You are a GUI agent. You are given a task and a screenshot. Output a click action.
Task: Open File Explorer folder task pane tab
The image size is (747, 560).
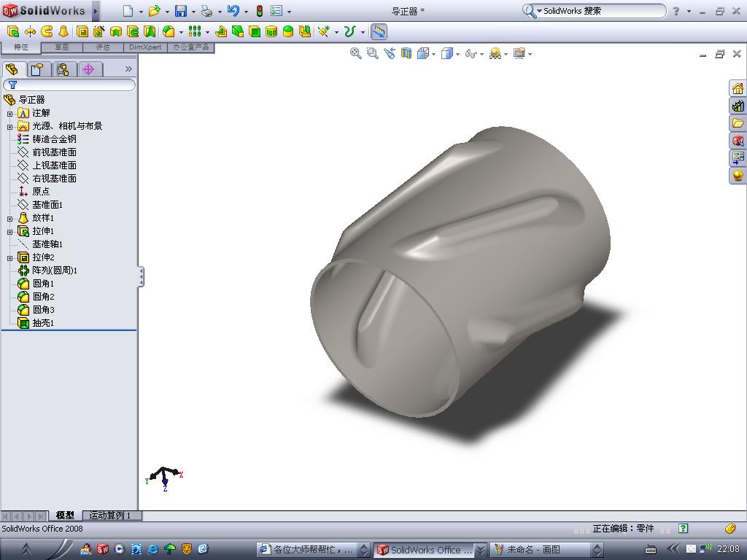[x=738, y=123]
